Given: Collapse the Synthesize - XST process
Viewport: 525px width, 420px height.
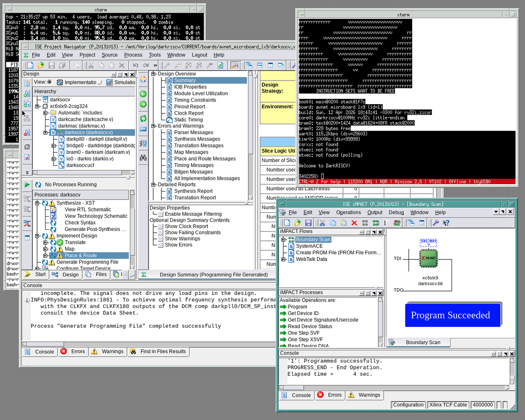Looking at the screenshot, I should point(38,203).
